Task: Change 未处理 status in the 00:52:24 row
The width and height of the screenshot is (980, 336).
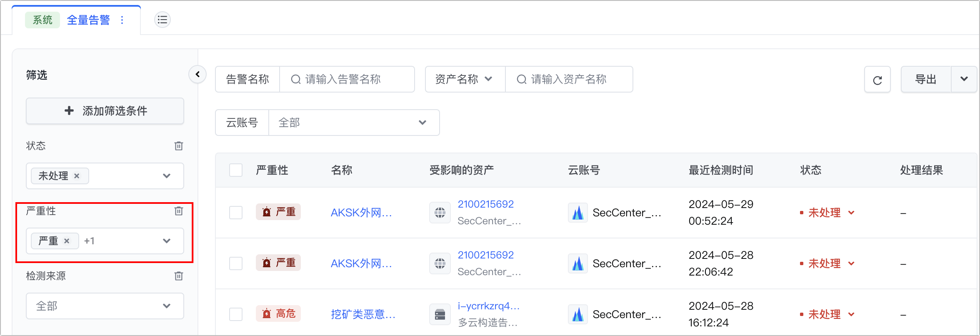Action: [827, 213]
